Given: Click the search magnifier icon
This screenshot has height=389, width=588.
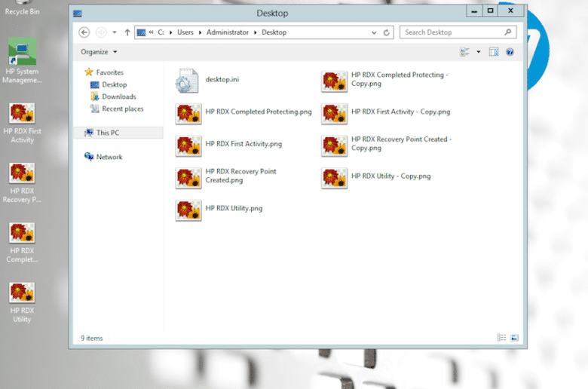Looking at the screenshot, I should point(508,32).
